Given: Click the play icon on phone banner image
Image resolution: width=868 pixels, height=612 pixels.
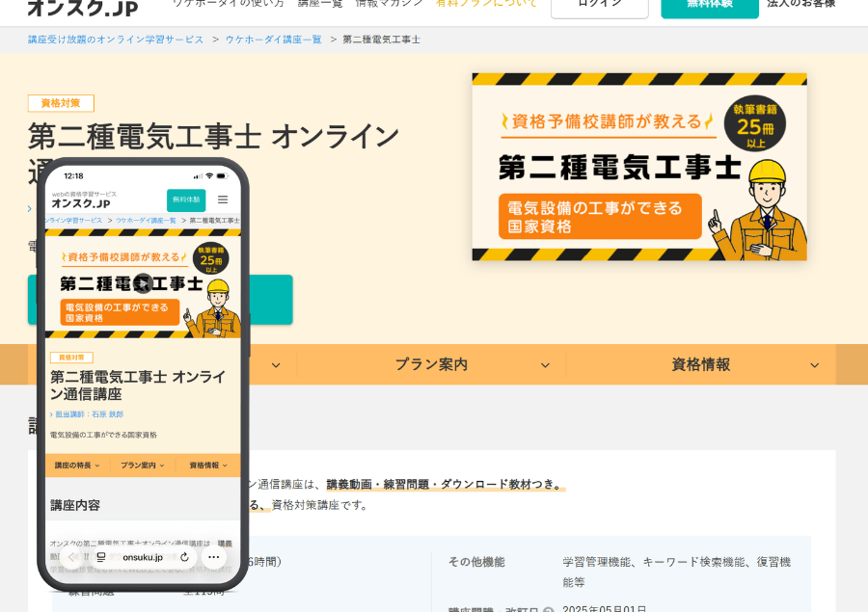Looking at the screenshot, I should 143,282.
